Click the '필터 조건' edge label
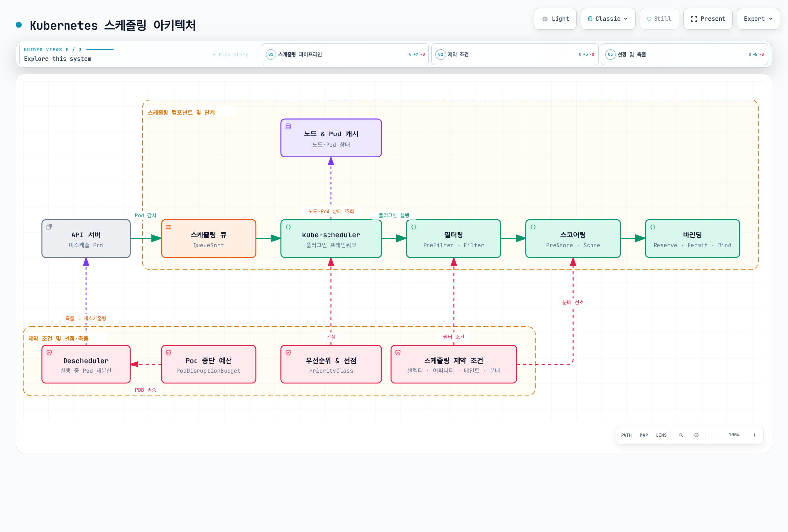This screenshot has height=532, width=788. click(x=454, y=337)
